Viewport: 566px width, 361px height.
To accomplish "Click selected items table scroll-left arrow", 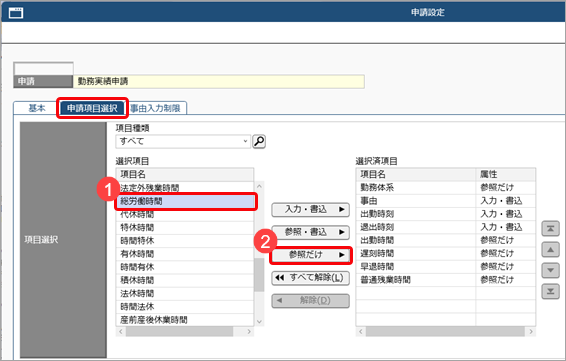I will pyautogui.click(x=361, y=331).
